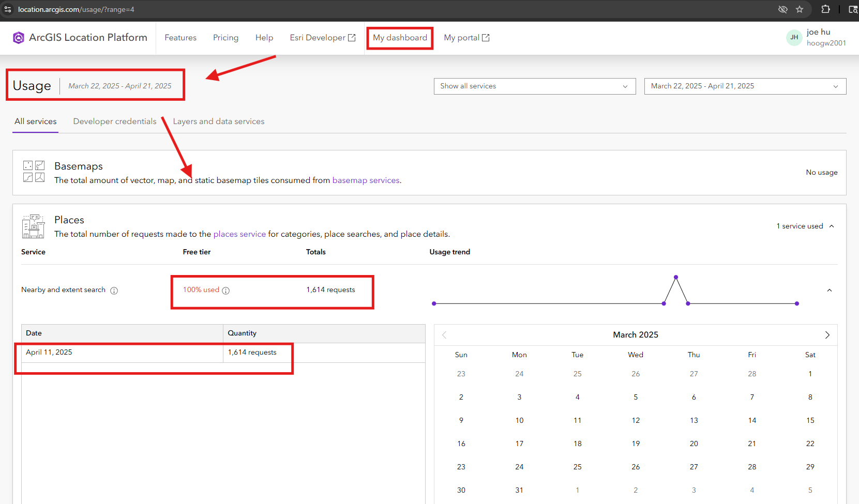Select March 15 in the calendar

810,420
